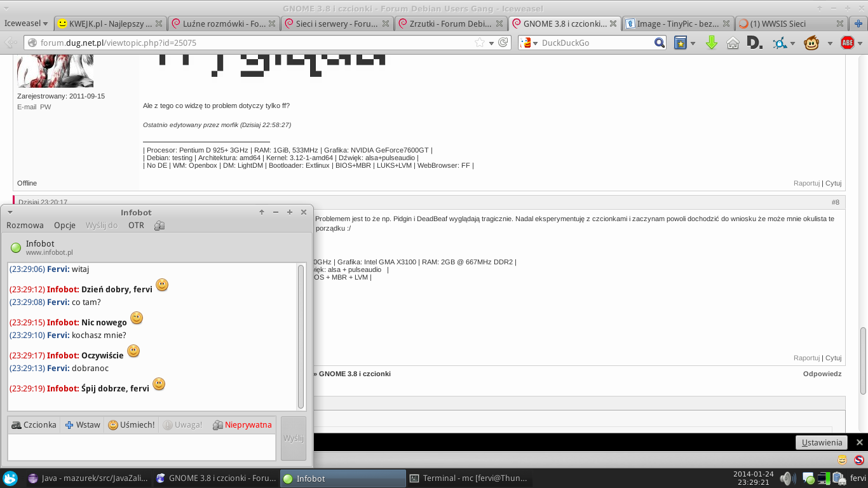
Task: Click the green download arrow icon
Action: point(712,43)
